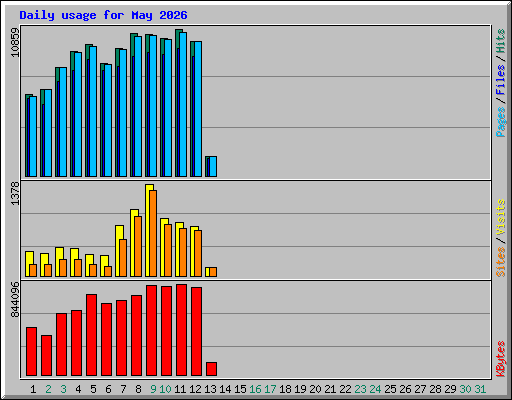Click the red 'KBytes' legend label
The image size is (512, 400).
click(500, 359)
